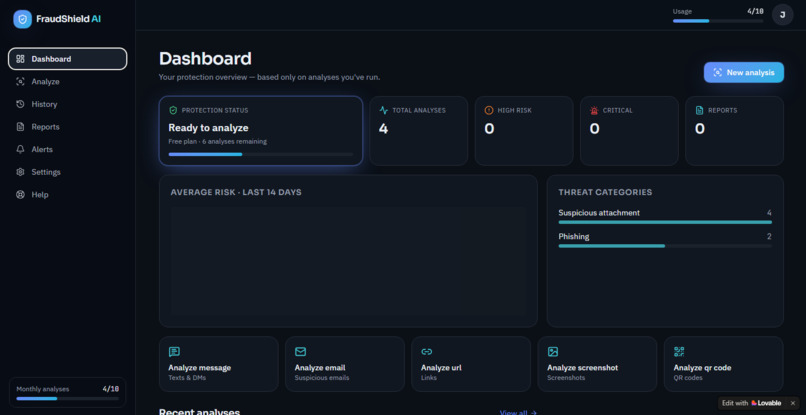Open the Analyze message card
The image size is (806, 415).
218,364
